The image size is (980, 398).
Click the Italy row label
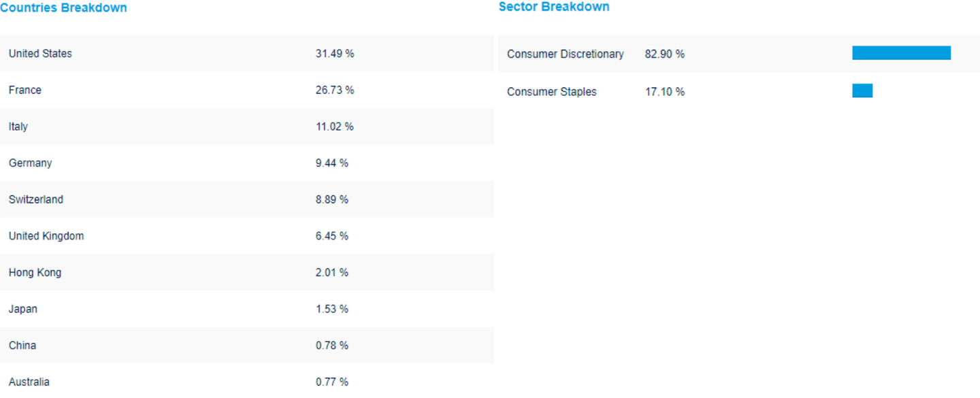(18, 127)
